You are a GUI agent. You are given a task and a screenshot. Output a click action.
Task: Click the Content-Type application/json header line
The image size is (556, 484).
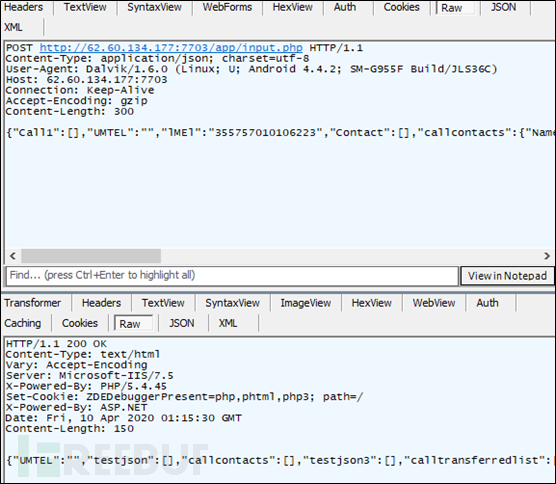click(157, 59)
